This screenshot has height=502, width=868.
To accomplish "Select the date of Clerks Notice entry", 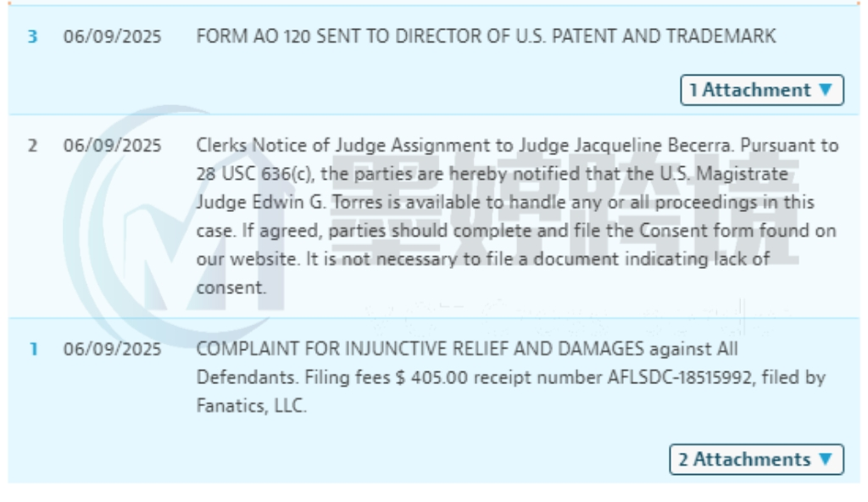I will click(113, 146).
